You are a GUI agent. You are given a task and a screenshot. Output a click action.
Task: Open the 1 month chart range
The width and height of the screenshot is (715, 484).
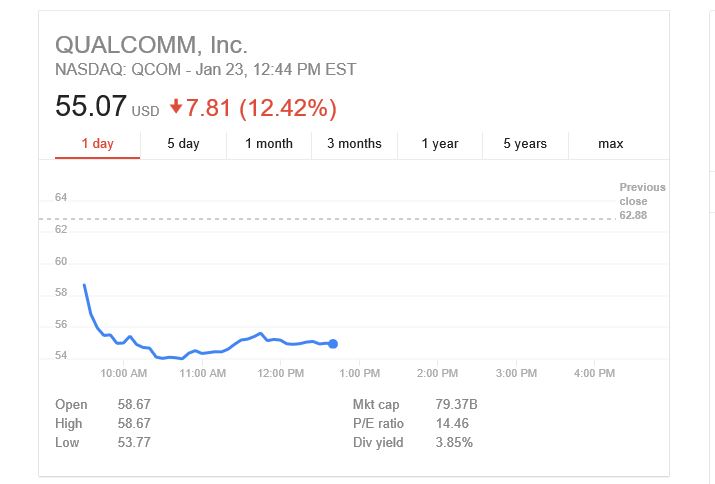point(269,144)
